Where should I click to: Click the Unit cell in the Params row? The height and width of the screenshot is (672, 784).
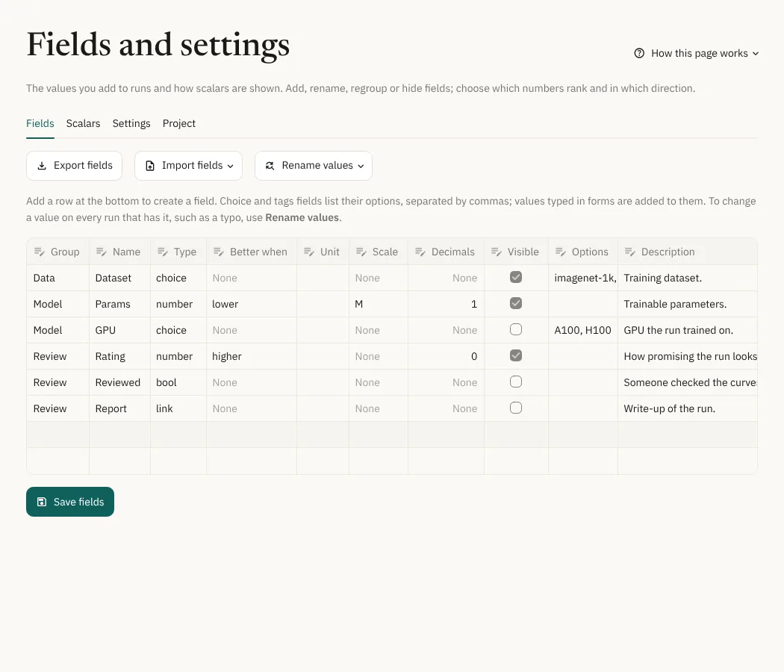323,304
